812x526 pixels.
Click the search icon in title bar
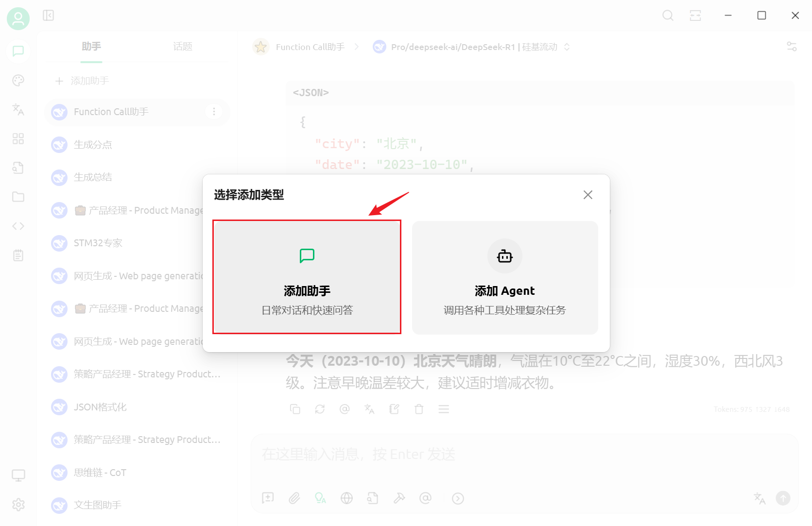[668, 16]
